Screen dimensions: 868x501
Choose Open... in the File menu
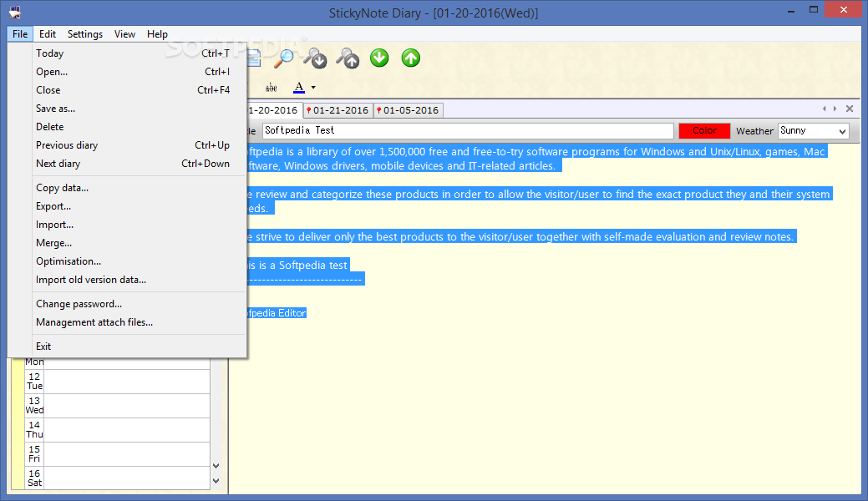coord(133,72)
